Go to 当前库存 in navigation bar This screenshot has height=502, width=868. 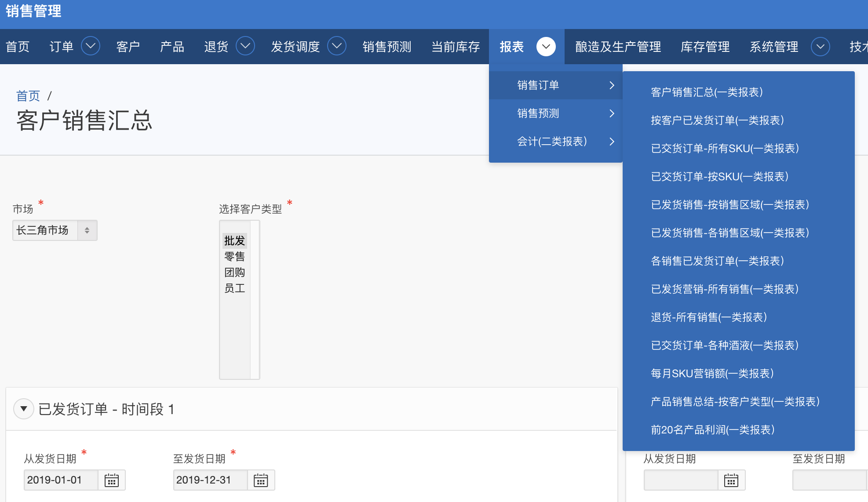pos(456,47)
